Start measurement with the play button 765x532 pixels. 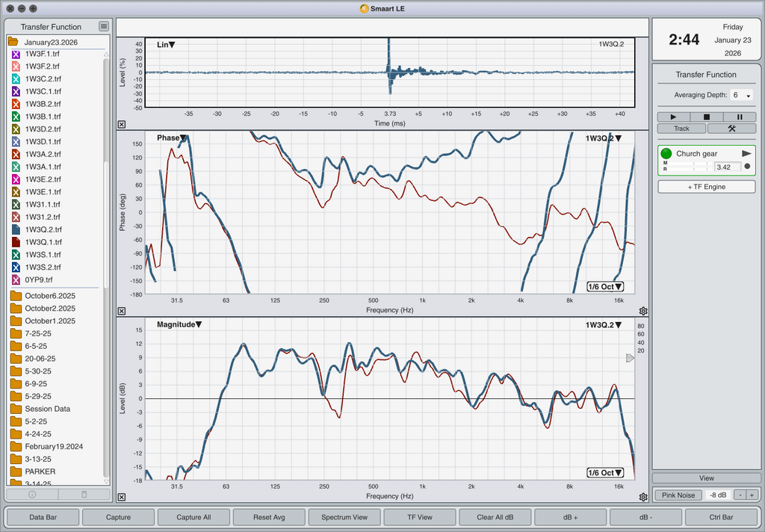coord(673,117)
